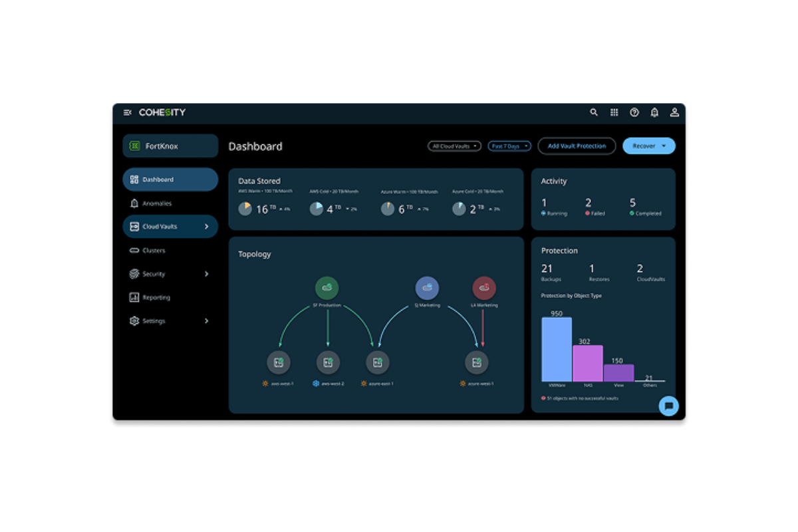Select the azure-west-1 vault node
798x532 pixels.
coord(477,362)
